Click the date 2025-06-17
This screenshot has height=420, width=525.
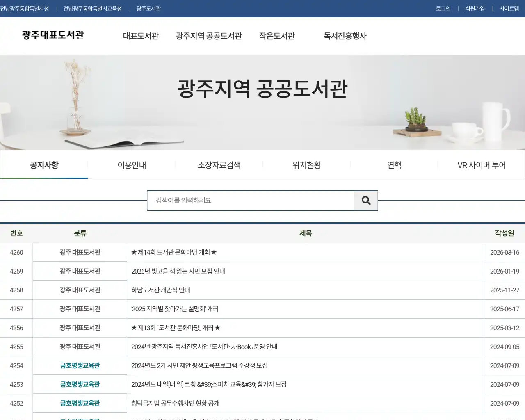point(504,309)
